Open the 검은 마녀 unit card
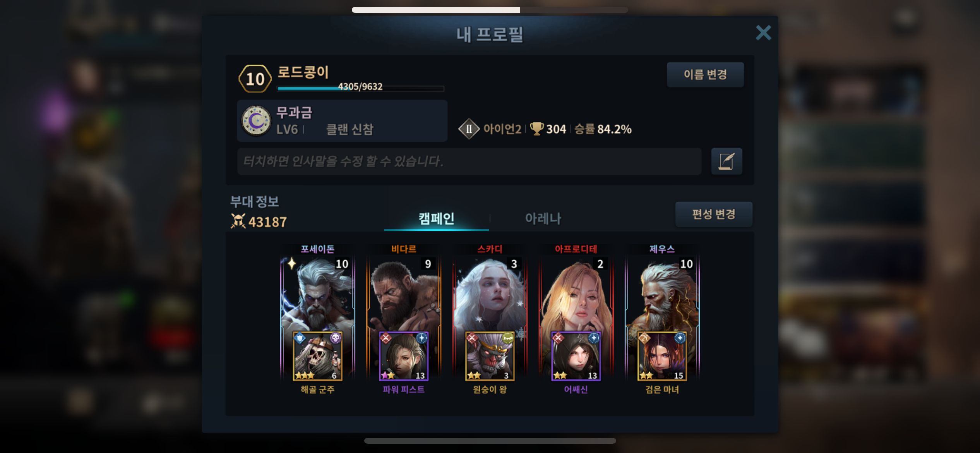This screenshot has width=980, height=453. click(662, 356)
